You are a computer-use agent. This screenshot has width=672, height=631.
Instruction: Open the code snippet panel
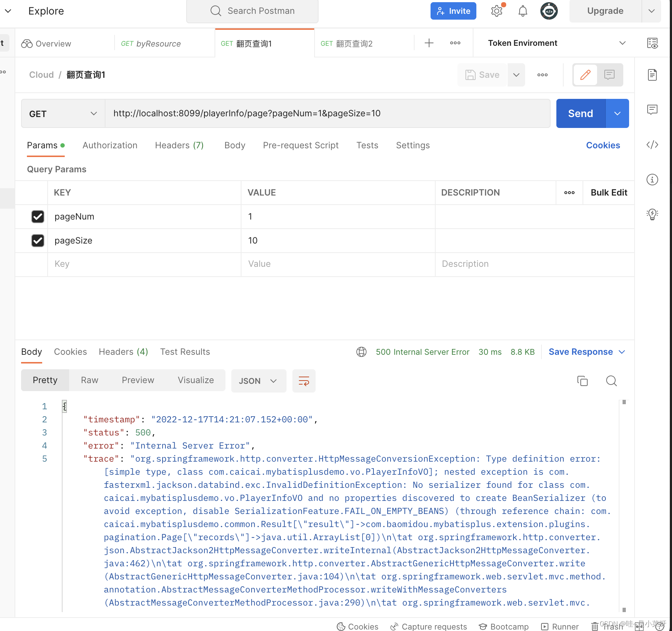(652, 145)
